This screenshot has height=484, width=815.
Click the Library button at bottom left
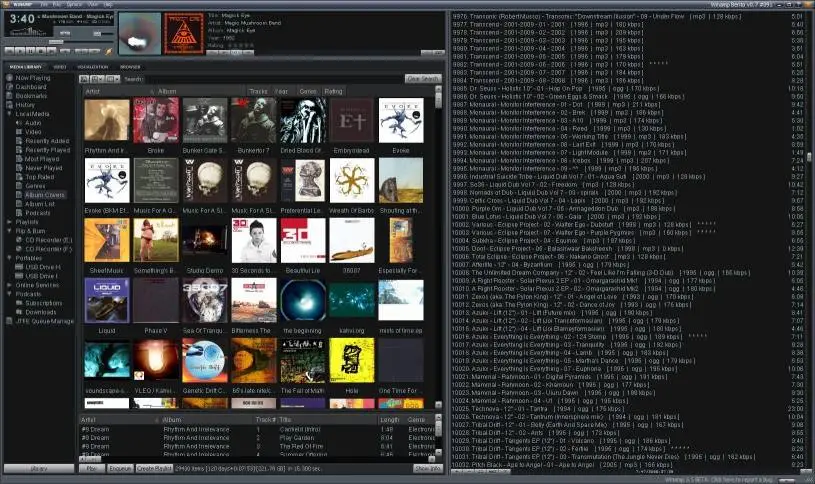(39, 468)
